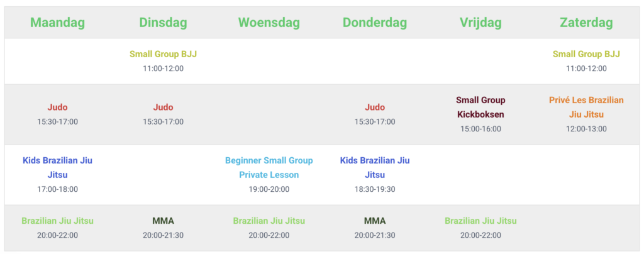Open Saturday's Small Group BJJ class
The width and height of the screenshot is (644, 254).
(x=586, y=54)
